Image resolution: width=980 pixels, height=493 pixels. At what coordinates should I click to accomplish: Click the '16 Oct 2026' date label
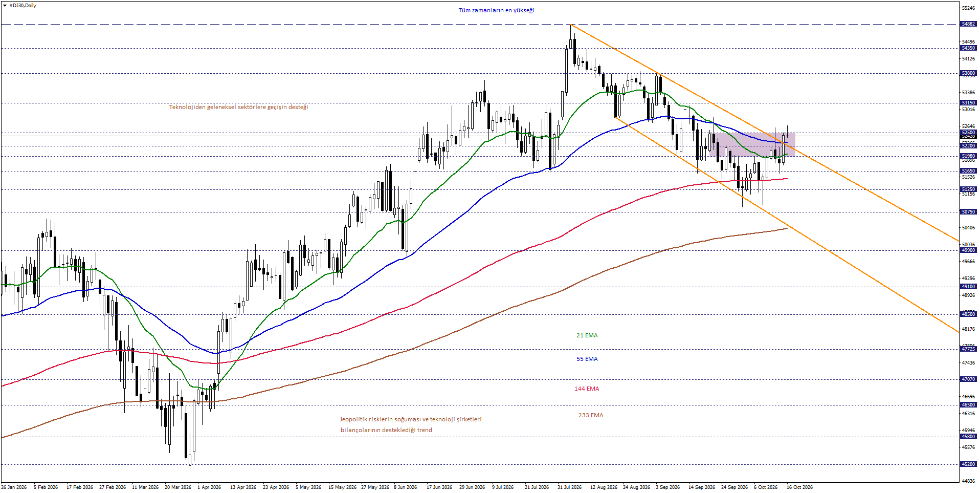tap(799, 487)
